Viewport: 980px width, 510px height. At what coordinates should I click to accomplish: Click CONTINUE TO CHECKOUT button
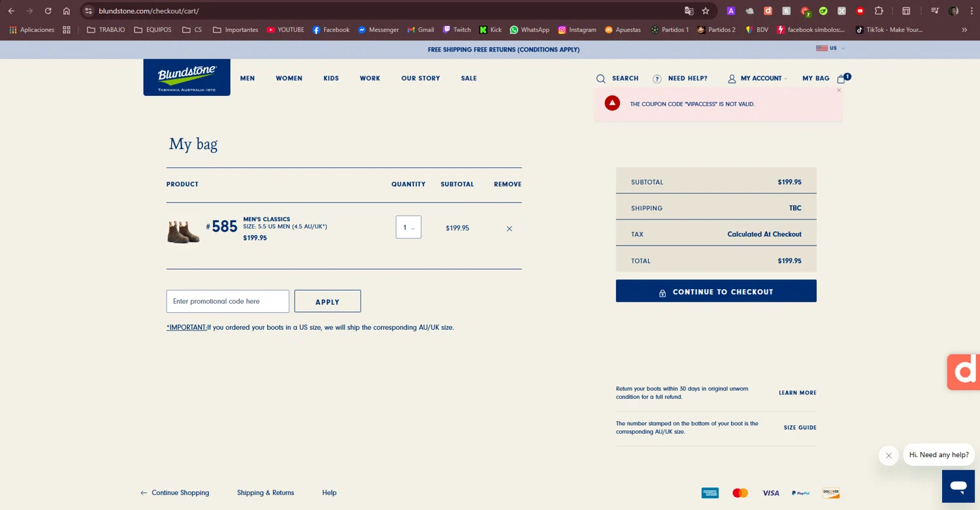(x=716, y=291)
